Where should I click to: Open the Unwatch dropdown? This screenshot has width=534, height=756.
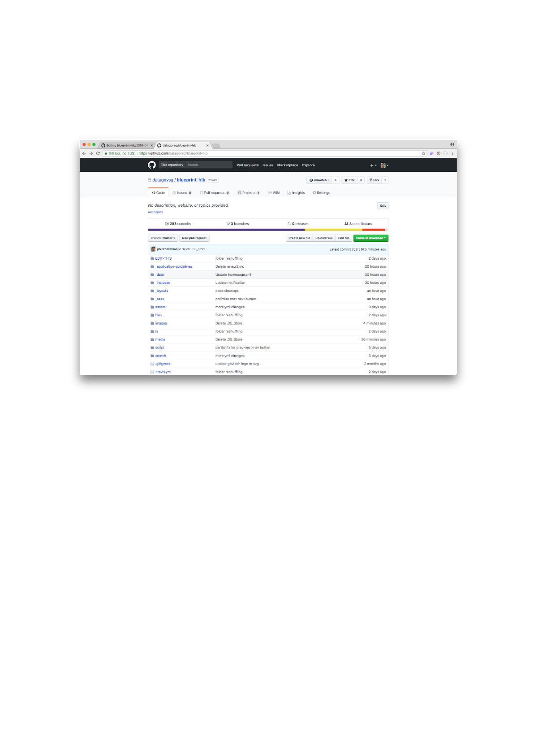pos(319,180)
